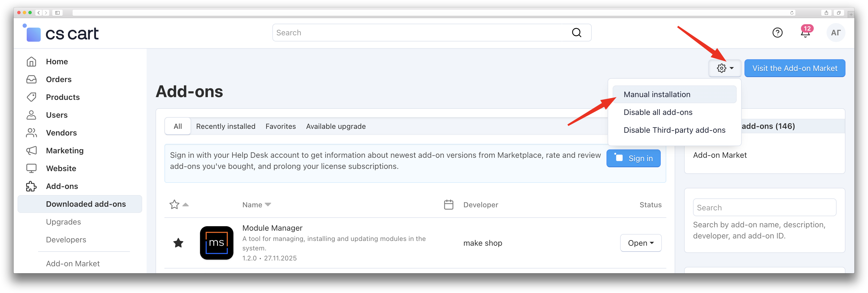Open notifications bell with 12 badge
Viewport: 868px width, 293px height.
[805, 33]
